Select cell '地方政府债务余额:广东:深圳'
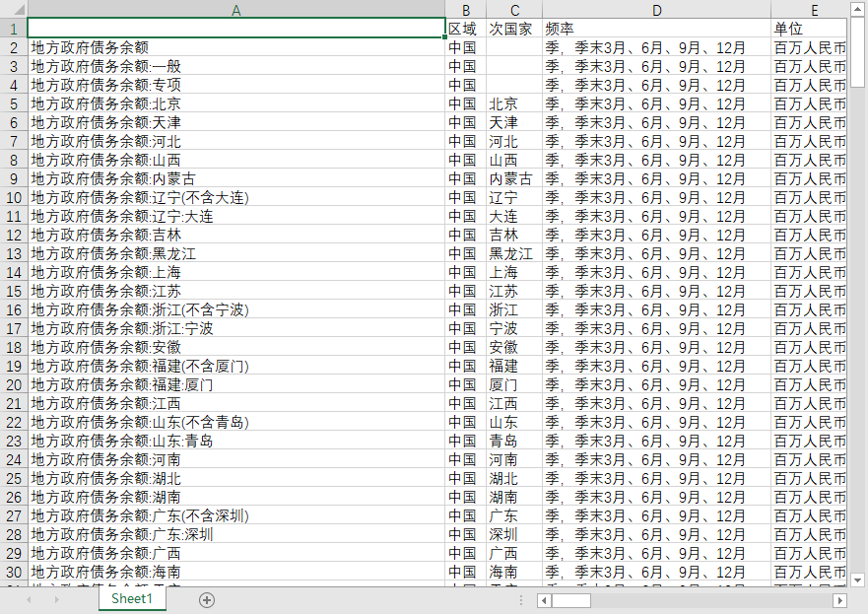Screen dimensions: 868x614 (236, 535)
